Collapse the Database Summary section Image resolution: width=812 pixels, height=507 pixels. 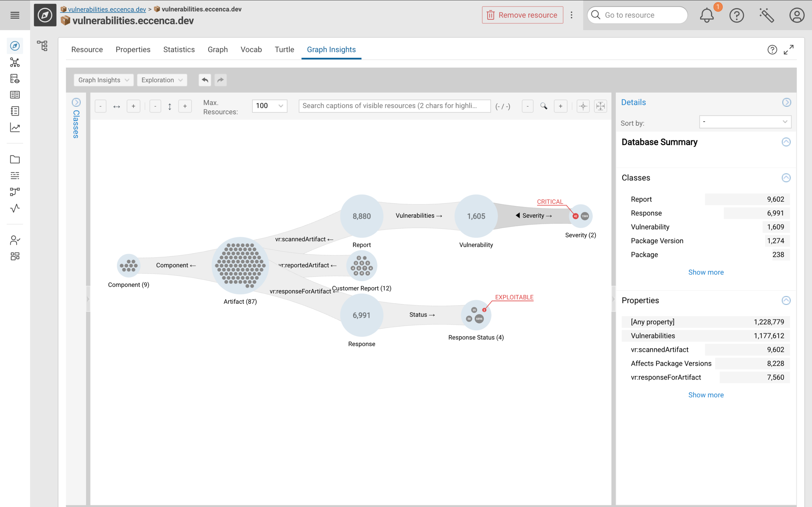click(786, 142)
